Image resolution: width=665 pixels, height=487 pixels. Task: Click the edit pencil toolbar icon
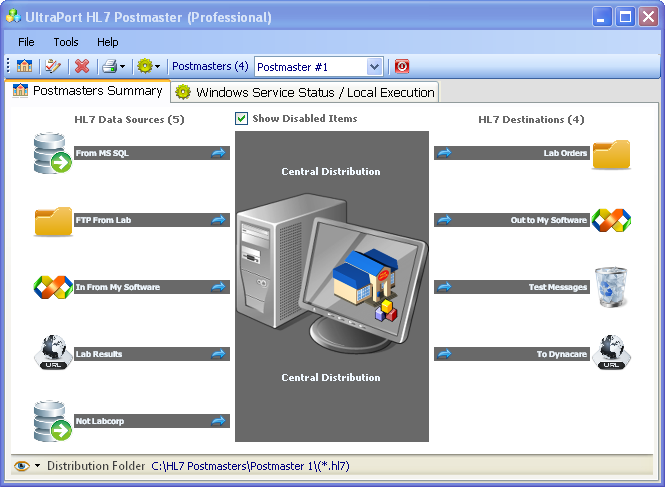[52, 66]
